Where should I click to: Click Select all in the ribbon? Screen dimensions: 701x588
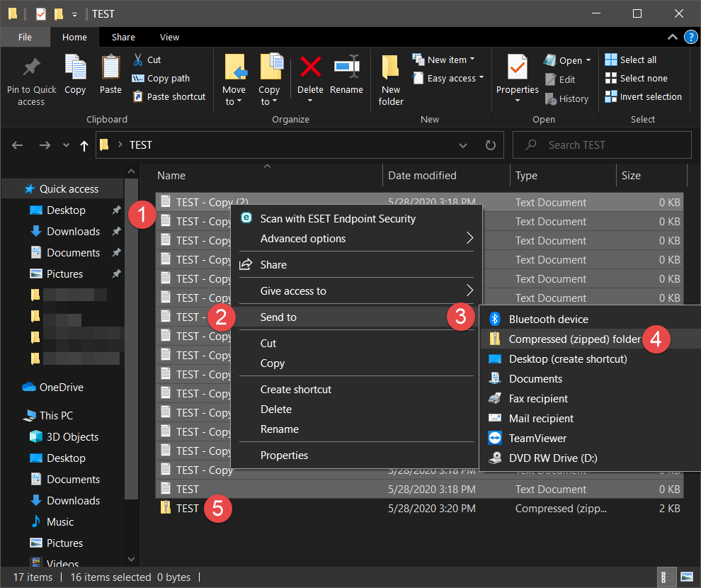coord(631,60)
